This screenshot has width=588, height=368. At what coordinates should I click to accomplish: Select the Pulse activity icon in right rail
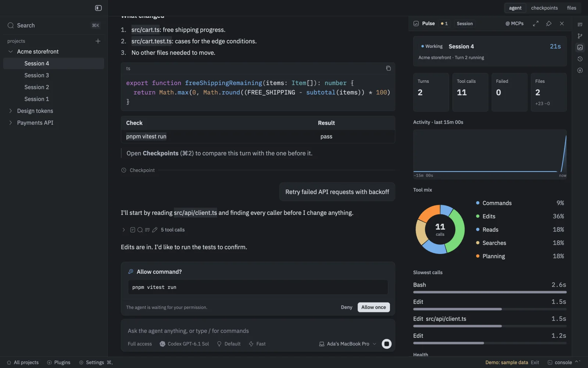coord(580,47)
